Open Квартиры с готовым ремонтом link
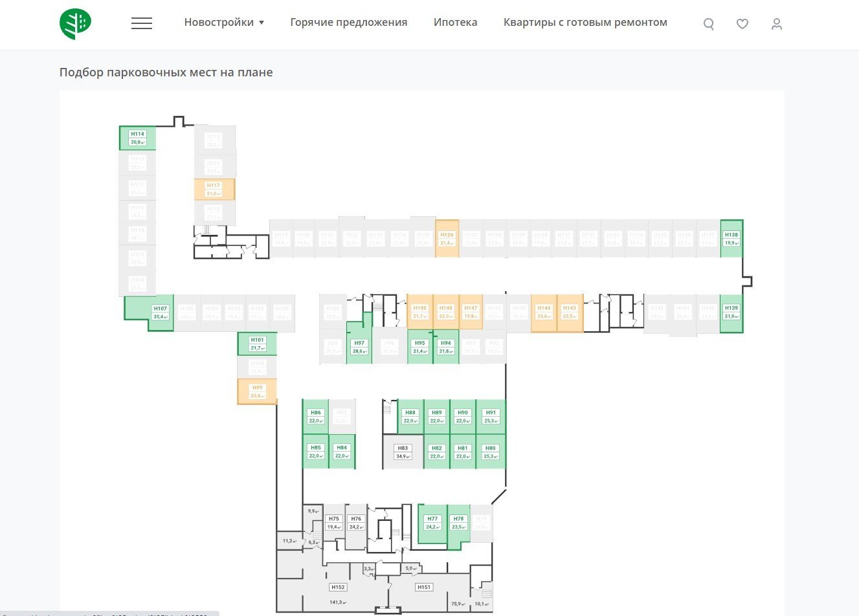859x616 pixels. (585, 22)
